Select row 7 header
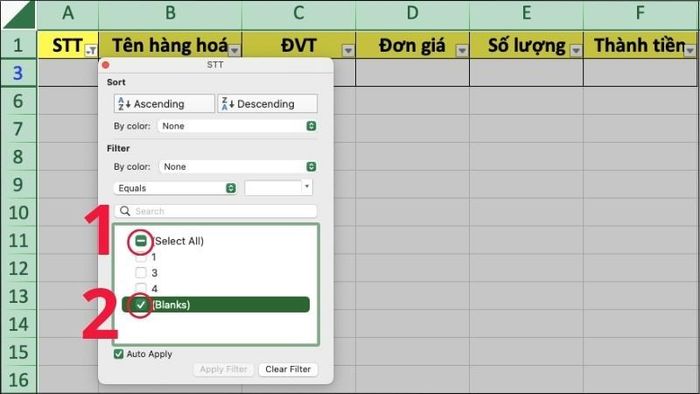 pos(18,129)
